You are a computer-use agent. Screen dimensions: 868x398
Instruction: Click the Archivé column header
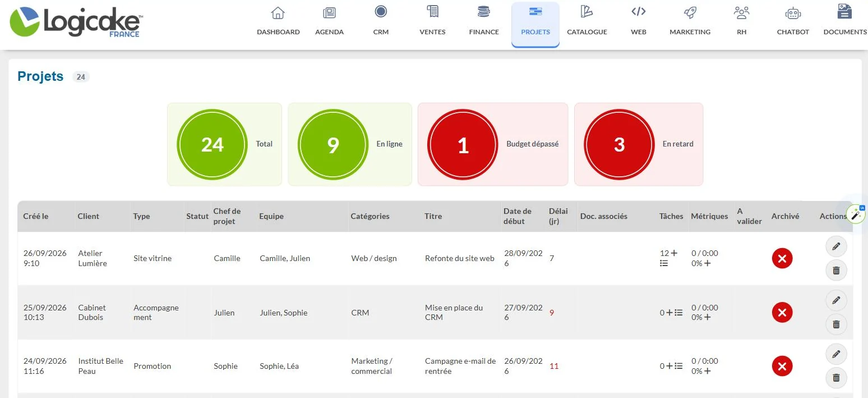785,216
